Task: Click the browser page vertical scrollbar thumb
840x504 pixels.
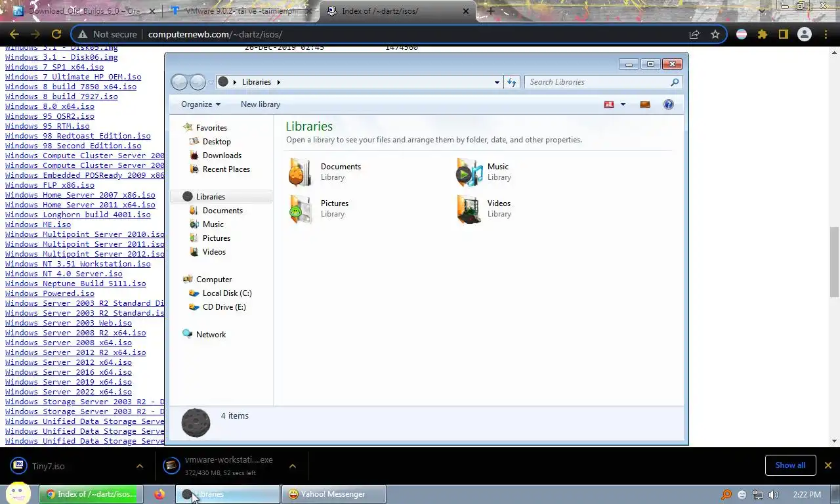Action: tap(834, 262)
